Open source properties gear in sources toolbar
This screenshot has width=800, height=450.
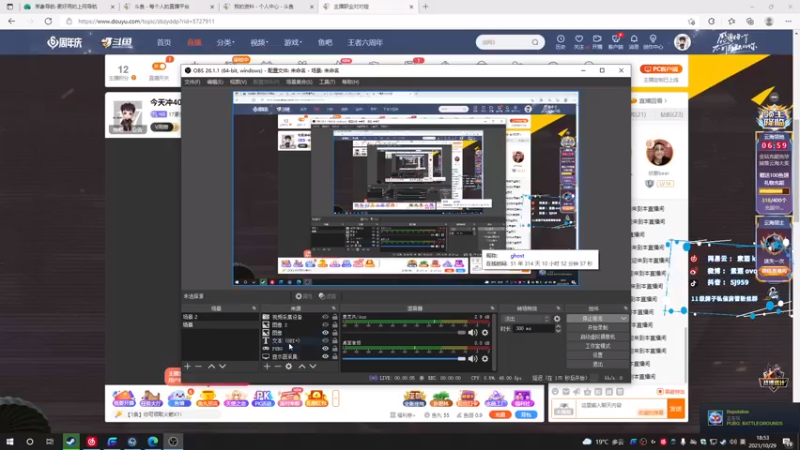coord(289,366)
